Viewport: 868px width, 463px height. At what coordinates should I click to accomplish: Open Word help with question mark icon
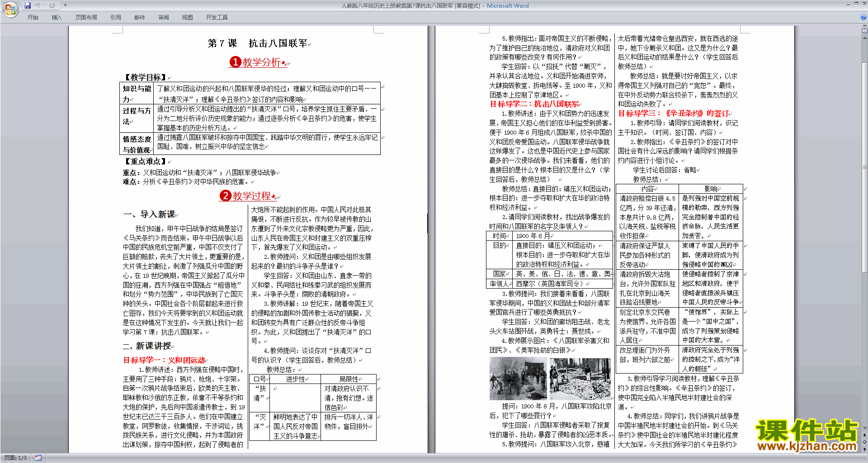[863, 18]
